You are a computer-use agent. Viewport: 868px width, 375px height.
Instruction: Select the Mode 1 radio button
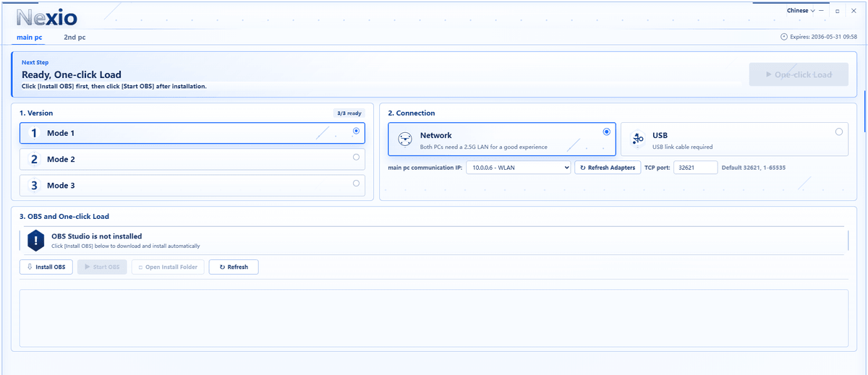[356, 131]
